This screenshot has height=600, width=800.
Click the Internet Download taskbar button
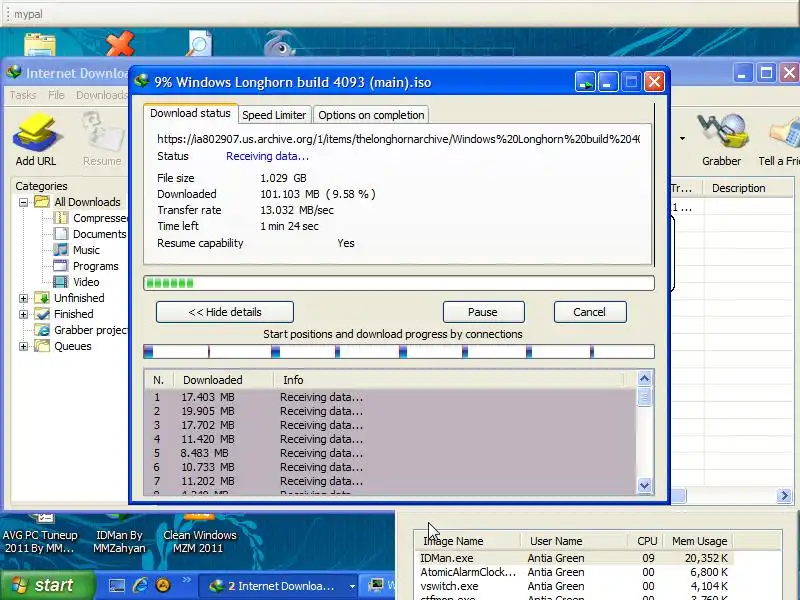(278, 587)
